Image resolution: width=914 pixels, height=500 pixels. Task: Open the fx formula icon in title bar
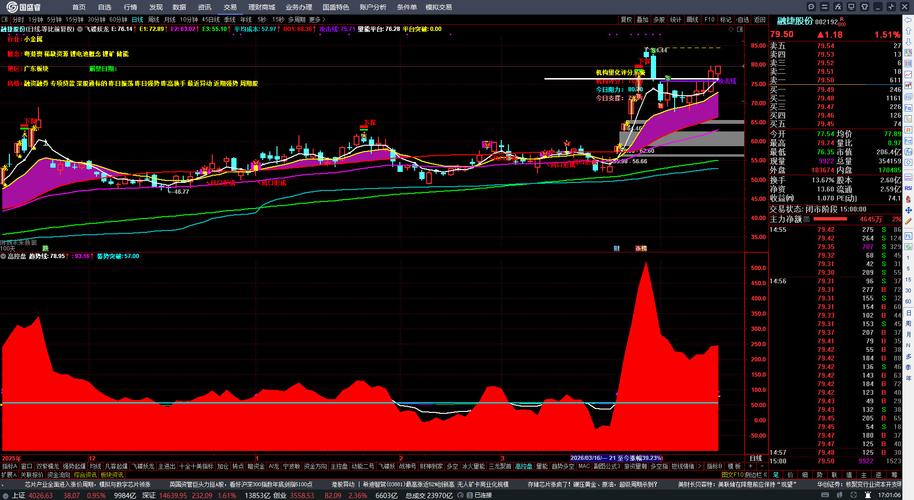click(838, 7)
